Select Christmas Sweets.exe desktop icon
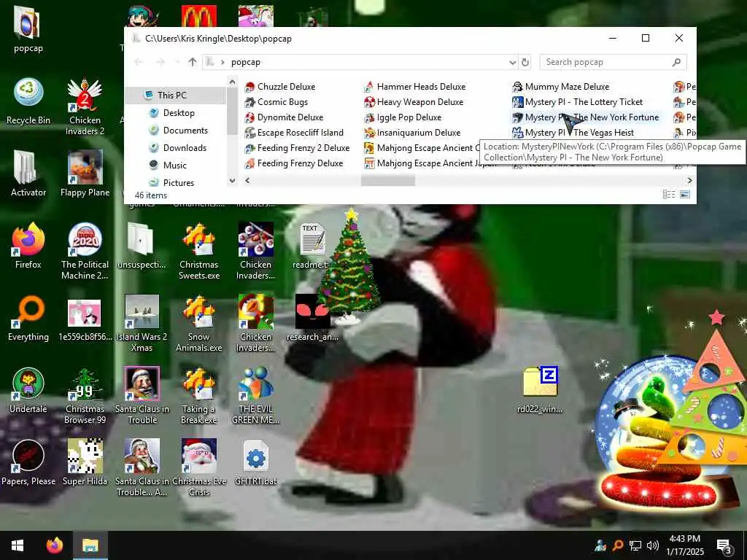This screenshot has height=560, width=747. [198, 251]
